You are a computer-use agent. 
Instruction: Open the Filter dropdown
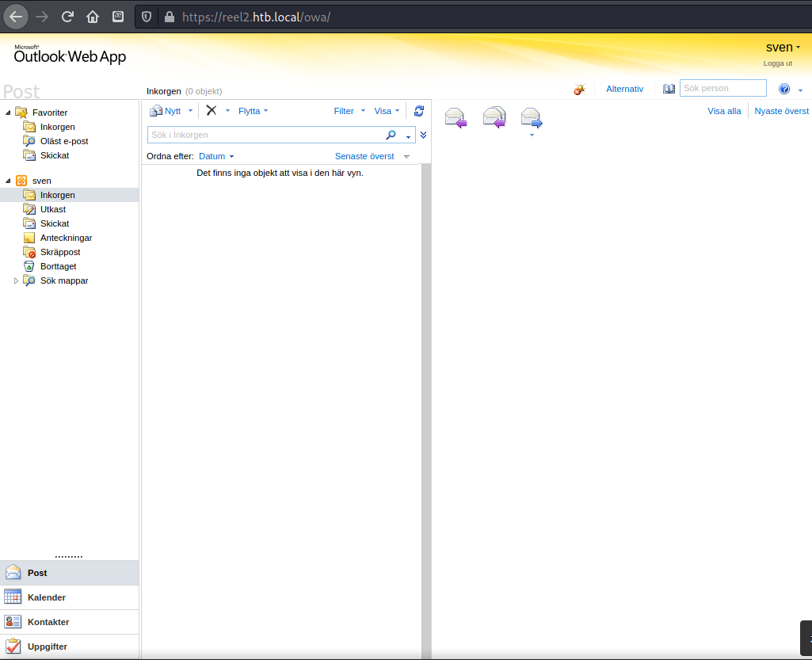coord(349,111)
